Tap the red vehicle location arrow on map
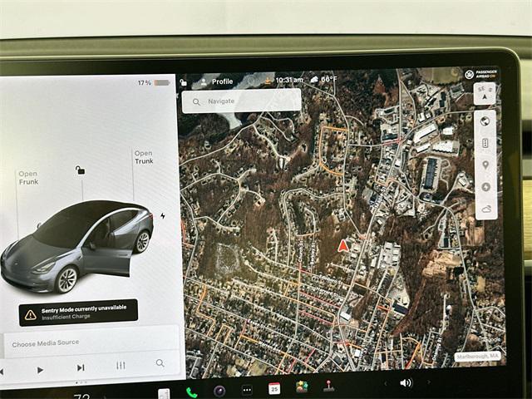This screenshot has height=399, width=532. coord(343,246)
